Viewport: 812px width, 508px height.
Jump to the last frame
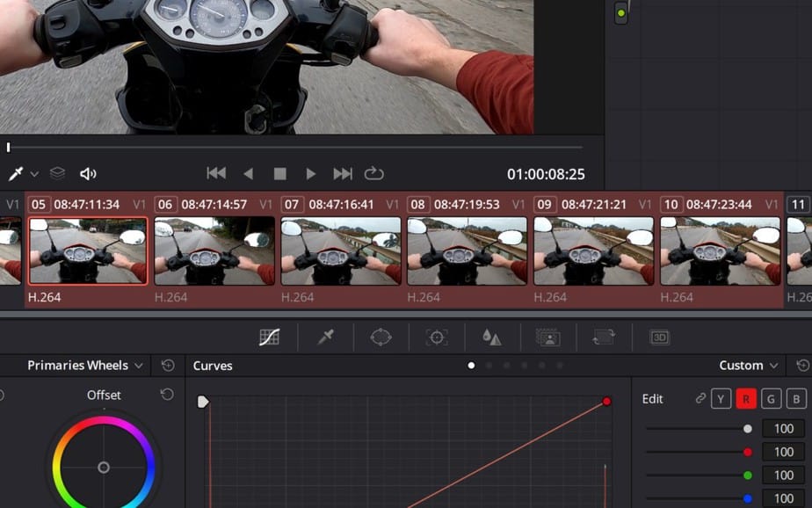[343, 173]
